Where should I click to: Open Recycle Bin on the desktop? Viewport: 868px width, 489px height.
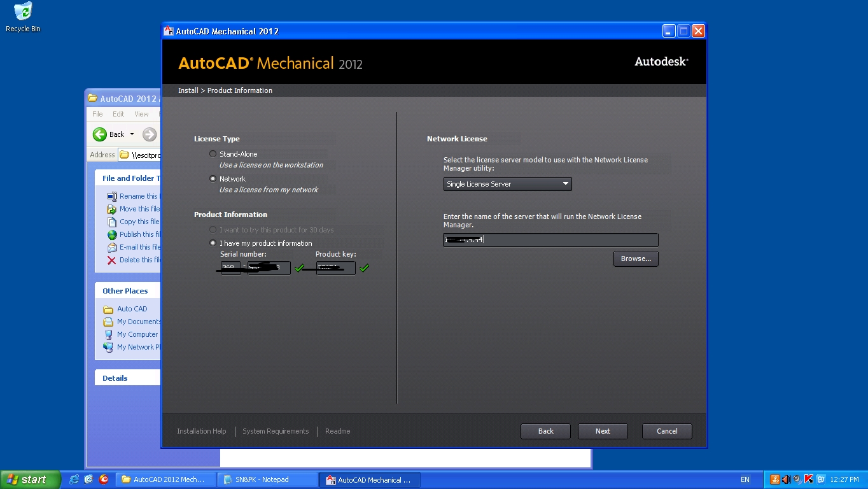(23, 17)
